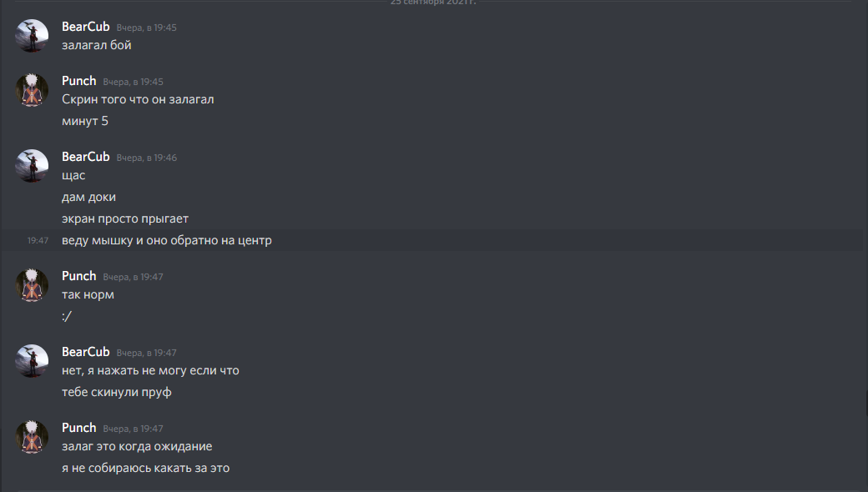Click Punch username above 'Скрин того что'
This screenshot has width=868, height=492.
coord(79,81)
